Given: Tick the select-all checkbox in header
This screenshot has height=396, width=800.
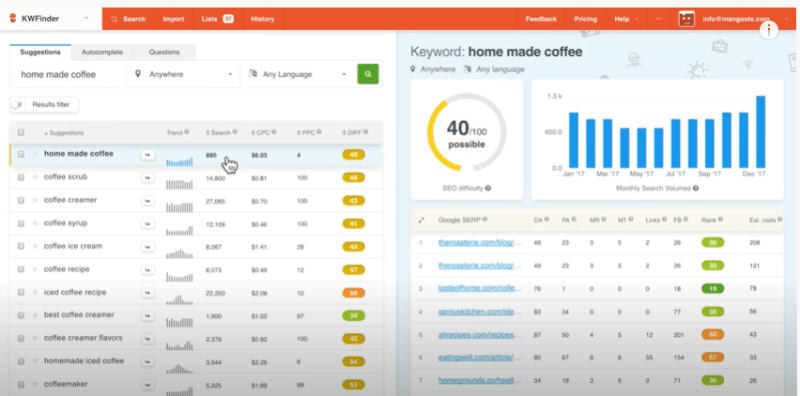Looking at the screenshot, I should (21, 133).
